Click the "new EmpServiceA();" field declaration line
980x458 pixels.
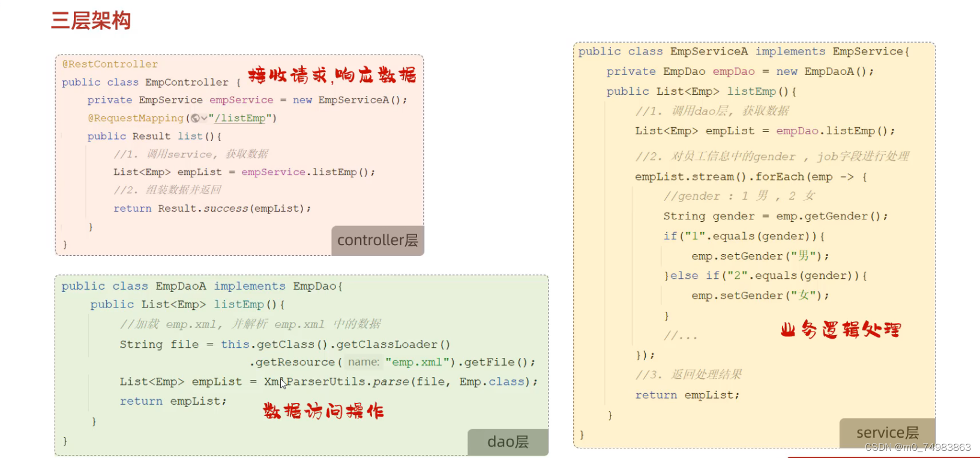tap(247, 100)
